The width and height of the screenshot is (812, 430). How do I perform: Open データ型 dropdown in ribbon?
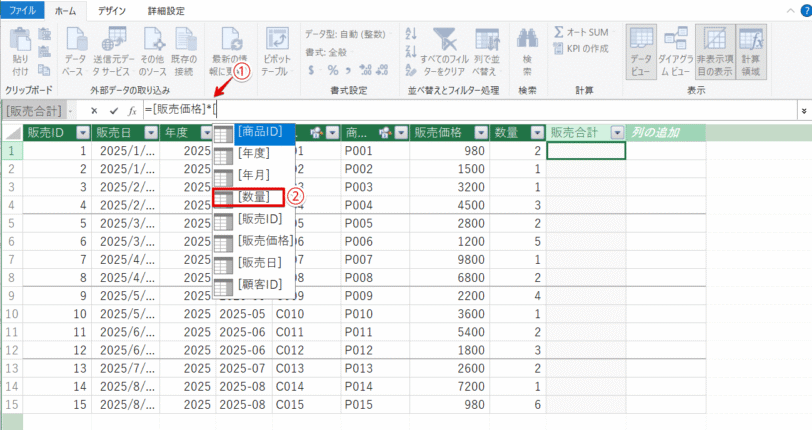coord(347,34)
